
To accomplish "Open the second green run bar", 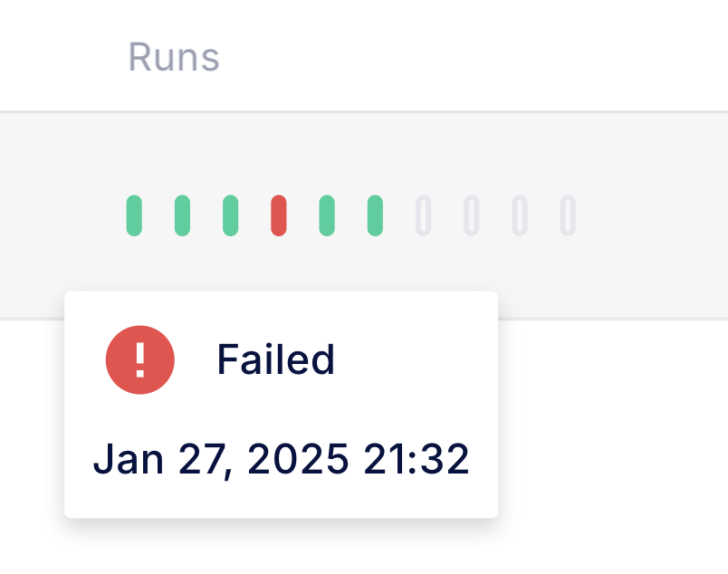I will pyautogui.click(x=182, y=215).
